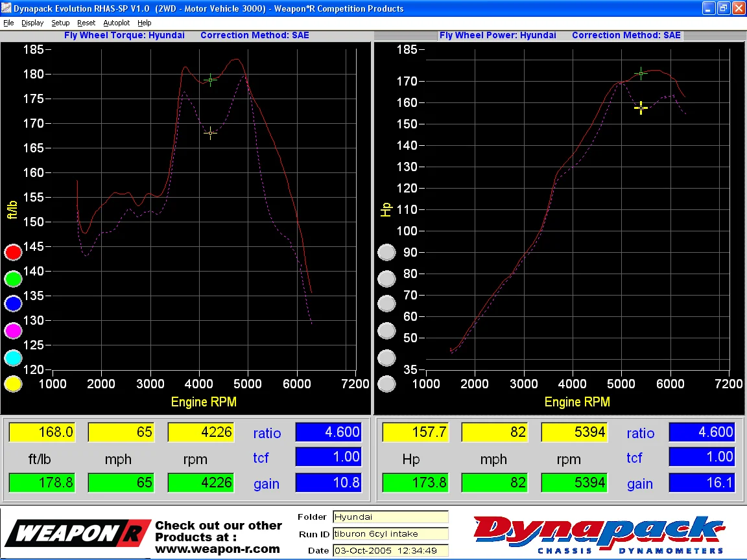Click the green 65 mph field

121,482
